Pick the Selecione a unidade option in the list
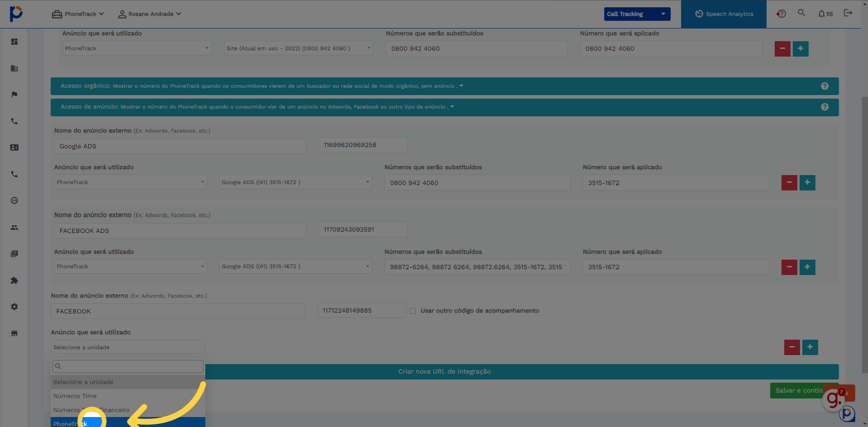The image size is (868, 427). (128, 382)
